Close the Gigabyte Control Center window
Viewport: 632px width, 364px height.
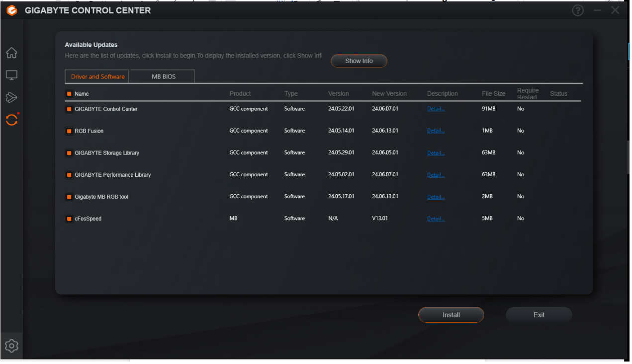616,10
